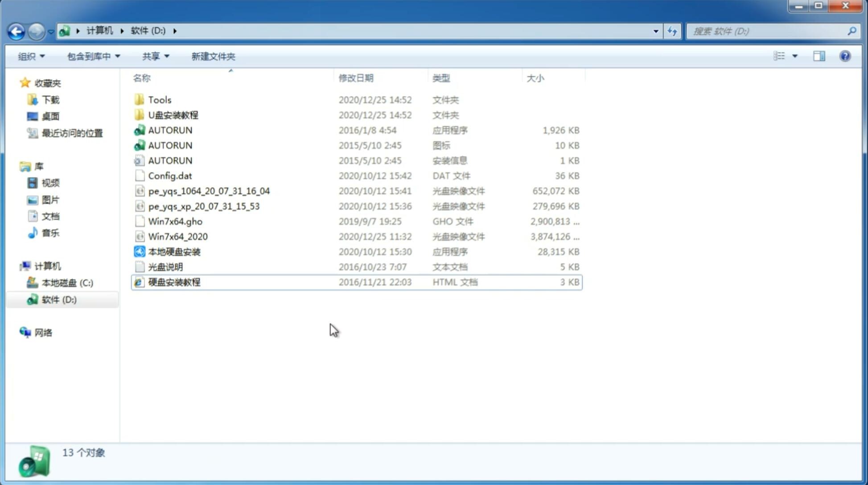Image resolution: width=868 pixels, height=485 pixels.
Task: Open the U盘安装教程 folder
Action: click(173, 115)
